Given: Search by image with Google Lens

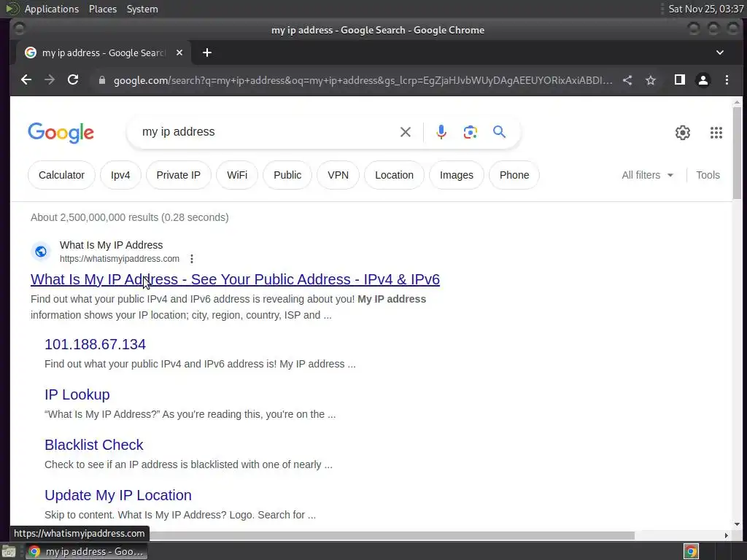Looking at the screenshot, I should click(471, 132).
